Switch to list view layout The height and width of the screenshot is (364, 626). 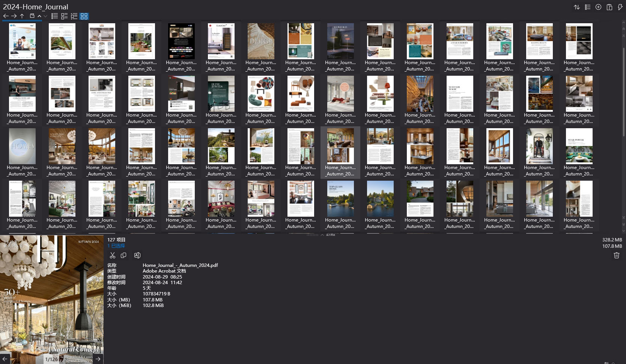[54, 16]
